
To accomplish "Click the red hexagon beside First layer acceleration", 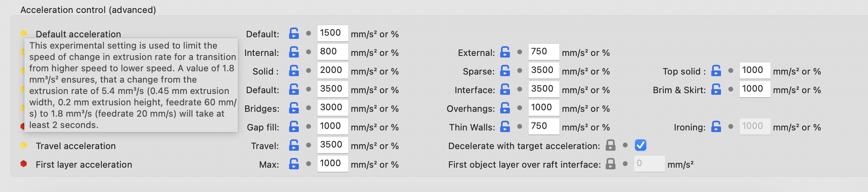I will (x=24, y=164).
